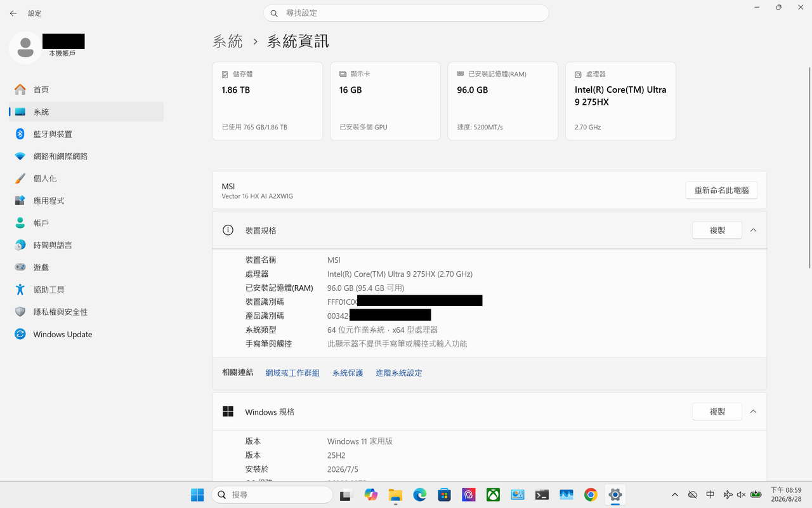The width and height of the screenshot is (812, 508).
Task: Open the 已安裝記憶體 96.0 GB card
Action: click(503, 101)
